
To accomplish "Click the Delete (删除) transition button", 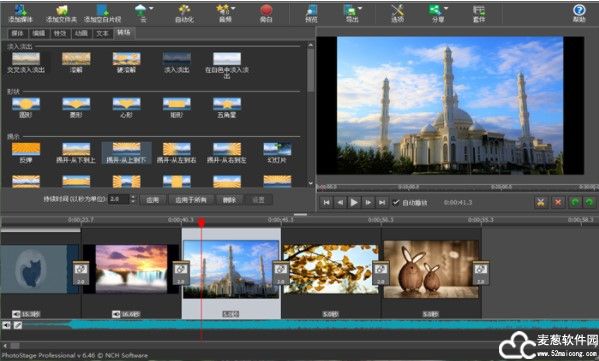I will pos(229,200).
